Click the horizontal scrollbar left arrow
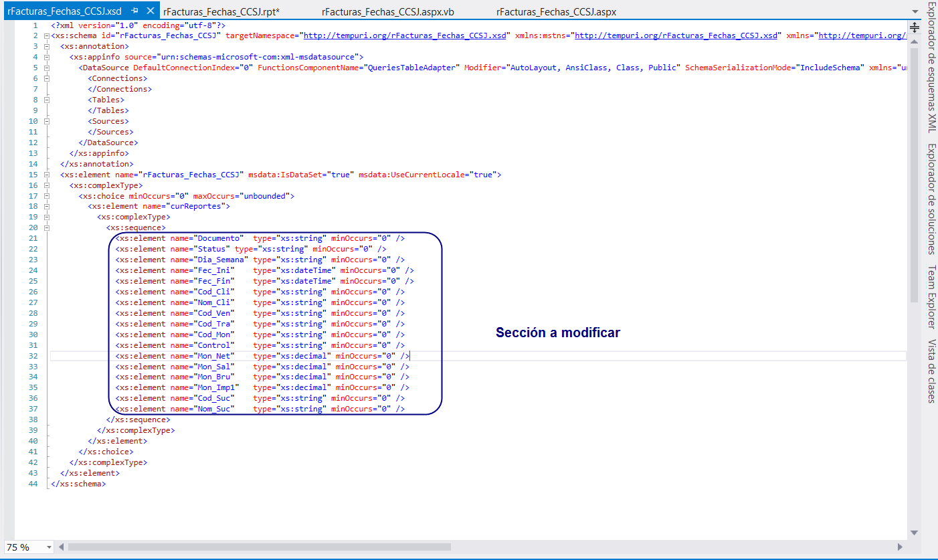938x560 pixels. click(x=61, y=547)
